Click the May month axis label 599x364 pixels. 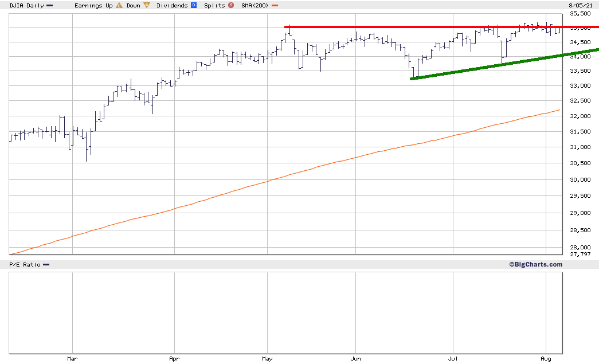point(268,359)
